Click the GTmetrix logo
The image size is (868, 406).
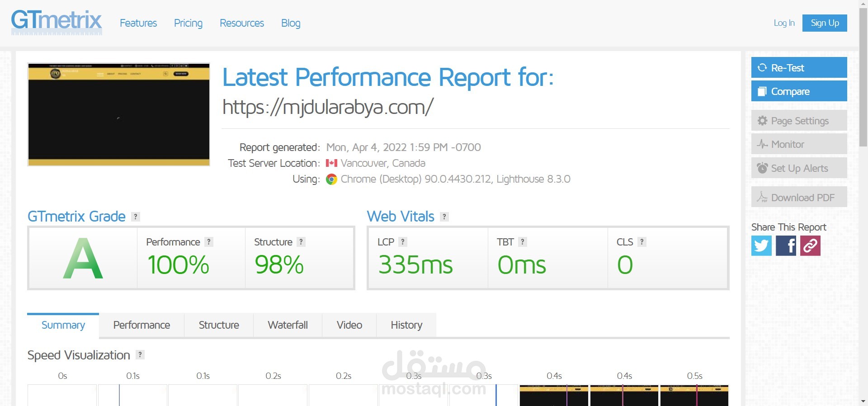pos(57,22)
